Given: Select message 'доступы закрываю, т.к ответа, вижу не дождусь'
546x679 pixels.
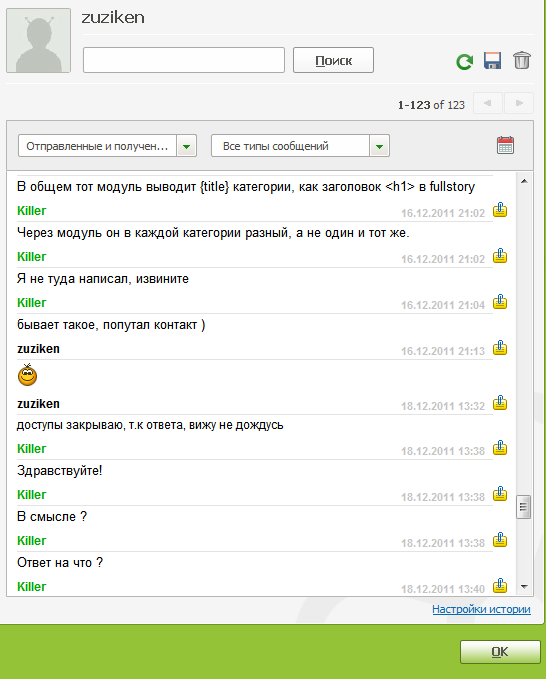Looking at the screenshot, I should click(x=150, y=425).
